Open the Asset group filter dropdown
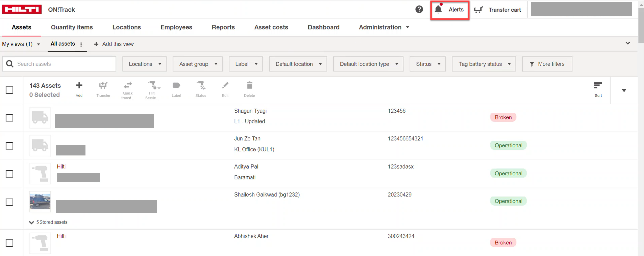Image resolution: width=644 pixels, height=256 pixels. [198, 64]
